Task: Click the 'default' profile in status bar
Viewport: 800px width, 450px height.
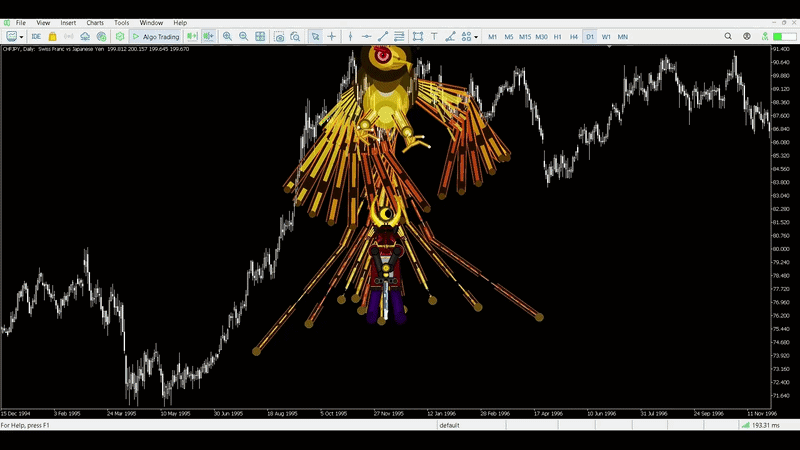Action: pos(449,425)
